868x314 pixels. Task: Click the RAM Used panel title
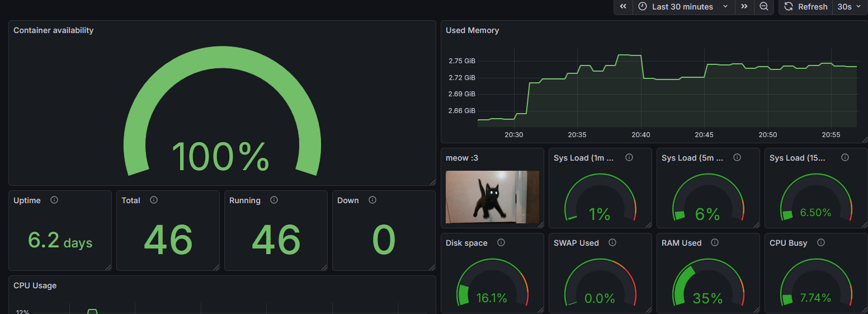[681, 243]
